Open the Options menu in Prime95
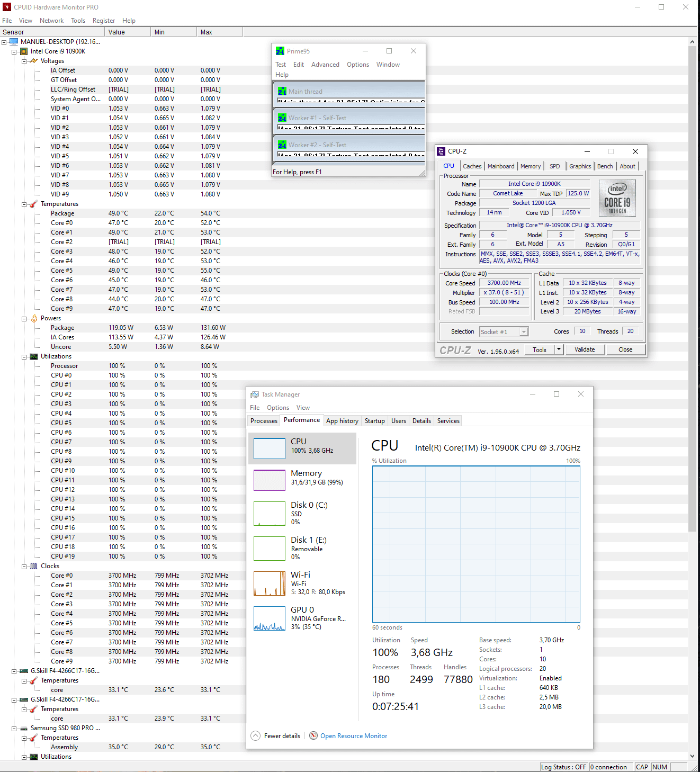Viewport: 700px width, 772px height. (358, 65)
